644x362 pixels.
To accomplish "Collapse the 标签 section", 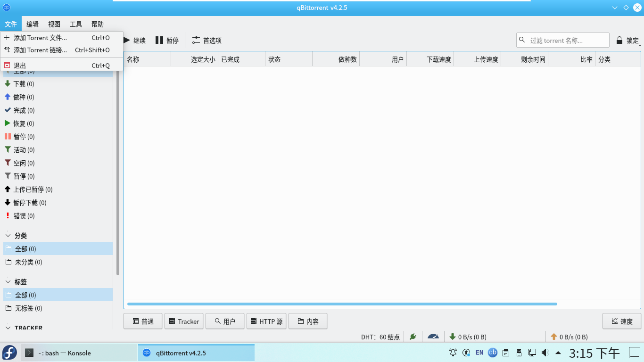I will (8, 281).
